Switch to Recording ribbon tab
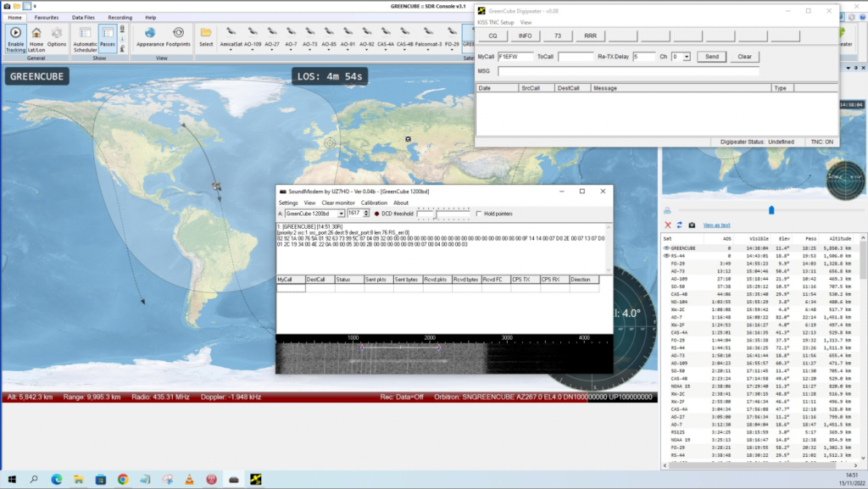 point(120,18)
